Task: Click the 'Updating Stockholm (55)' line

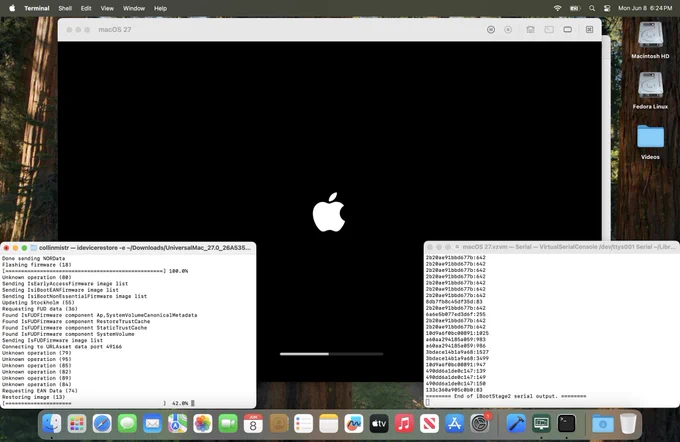Action: click(x=38, y=302)
